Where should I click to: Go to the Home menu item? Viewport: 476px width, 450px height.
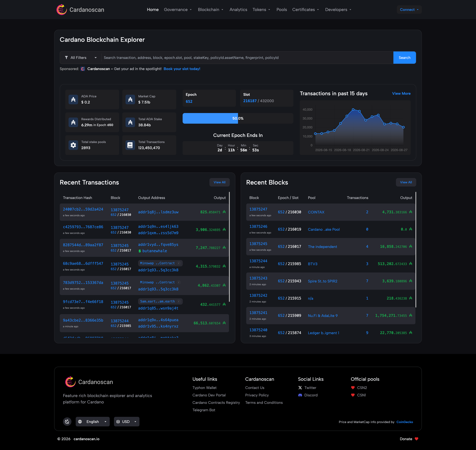[x=153, y=10]
